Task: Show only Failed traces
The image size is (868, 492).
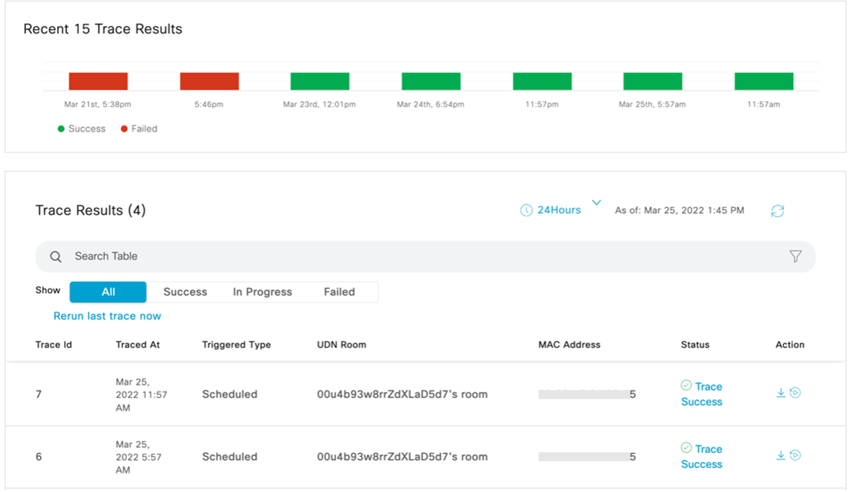Action: click(x=339, y=292)
